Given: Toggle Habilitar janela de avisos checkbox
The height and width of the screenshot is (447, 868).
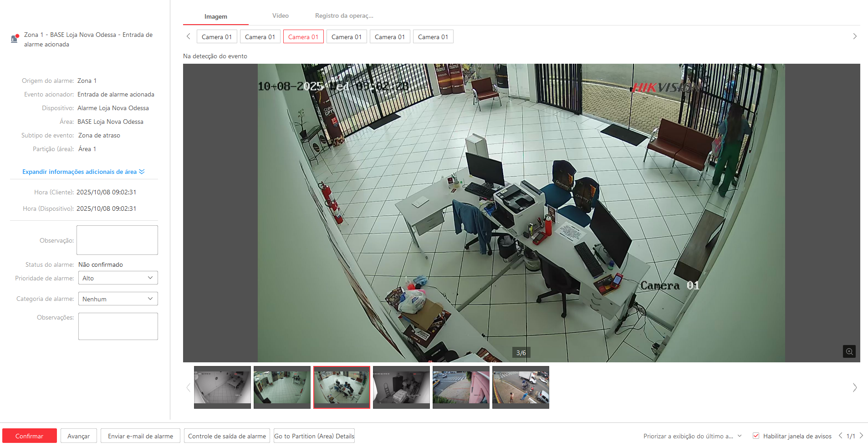Looking at the screenshot, I should click(756, 436).
